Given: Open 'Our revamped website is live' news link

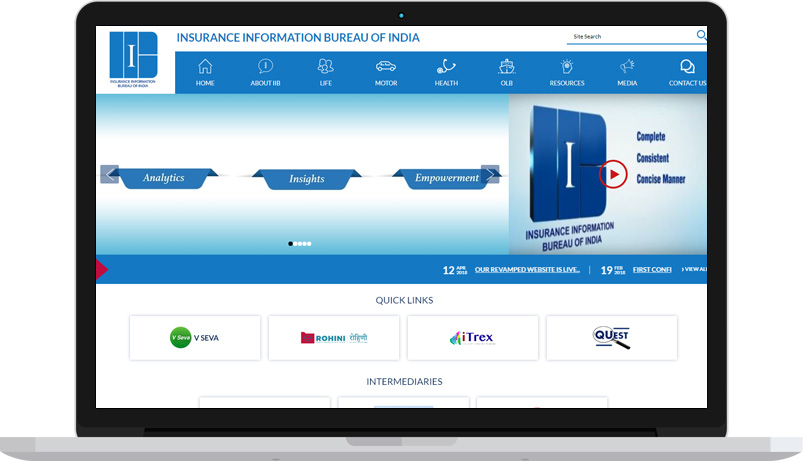Looking at the screenshot, I should 527,269.
